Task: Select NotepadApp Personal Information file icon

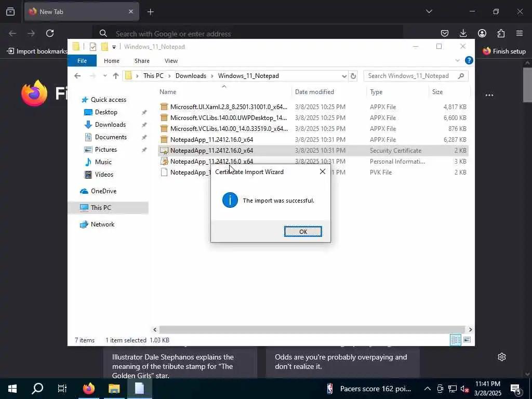Action: tap(164, 161)
